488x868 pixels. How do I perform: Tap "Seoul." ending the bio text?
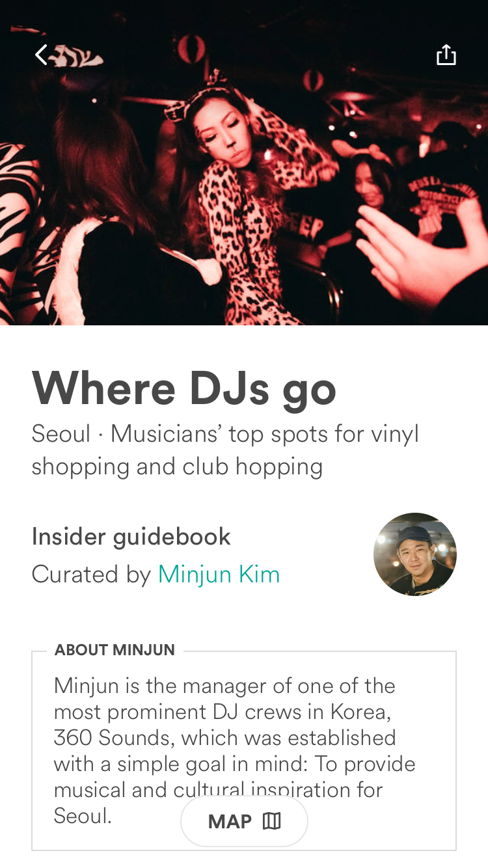83,816
